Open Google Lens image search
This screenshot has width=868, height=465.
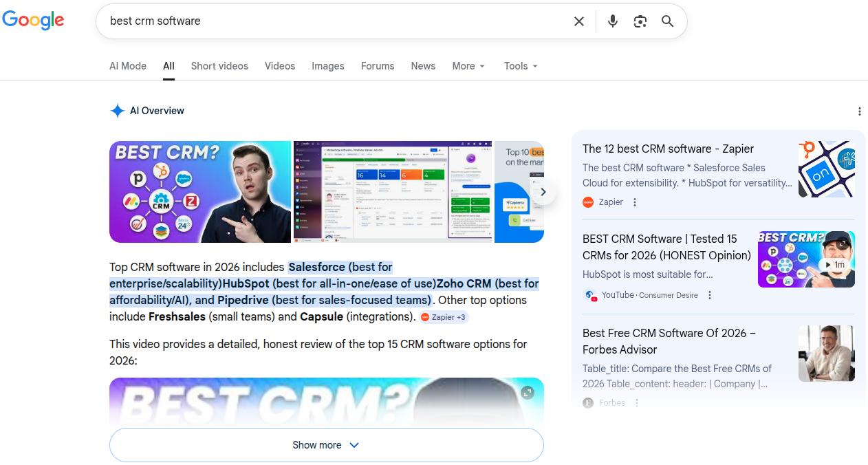pos(640,21)
